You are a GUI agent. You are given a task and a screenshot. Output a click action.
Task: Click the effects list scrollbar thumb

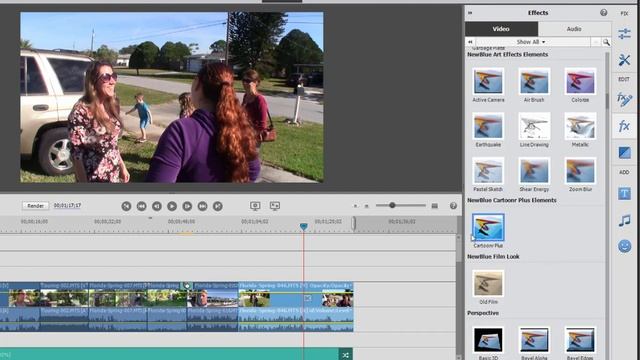pyautogui.click(x=607, y=101)
